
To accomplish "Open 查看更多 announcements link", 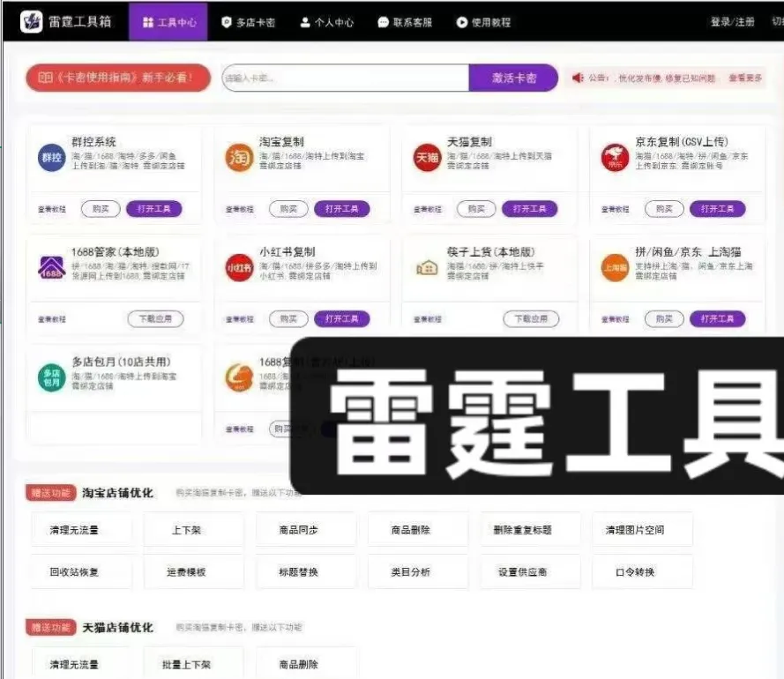I will tap(745, 78).
